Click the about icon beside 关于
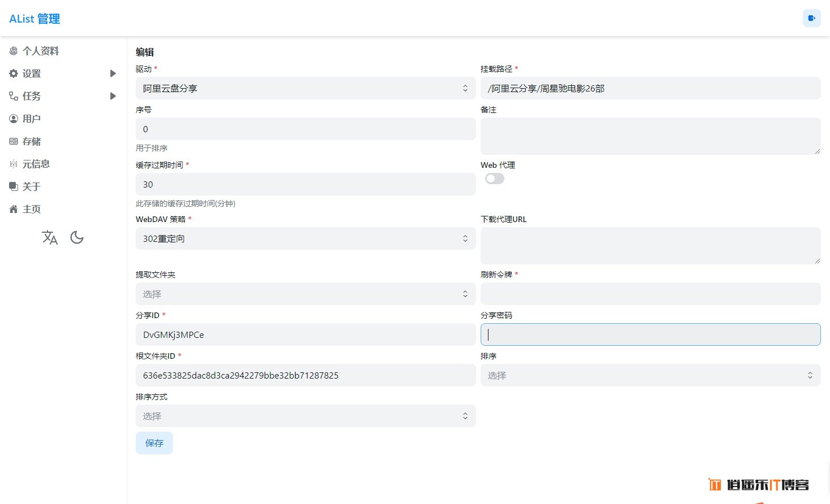Screen dimensions: 830x504 click(14, 186)
